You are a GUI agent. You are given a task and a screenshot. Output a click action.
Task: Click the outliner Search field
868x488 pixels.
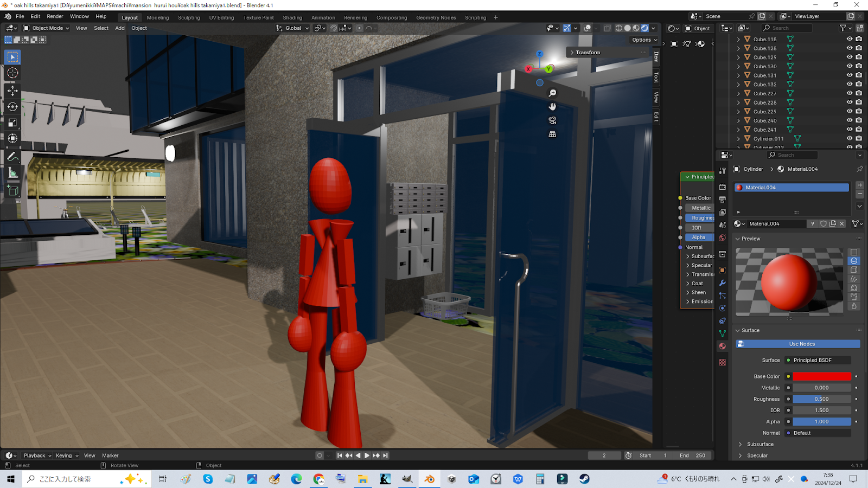787,28
